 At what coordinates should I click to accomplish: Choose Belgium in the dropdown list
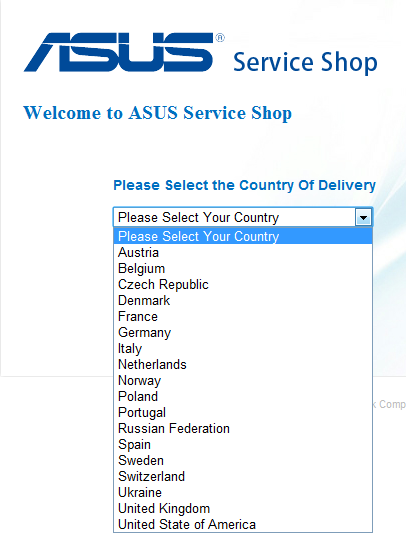(x=243, y=268)
